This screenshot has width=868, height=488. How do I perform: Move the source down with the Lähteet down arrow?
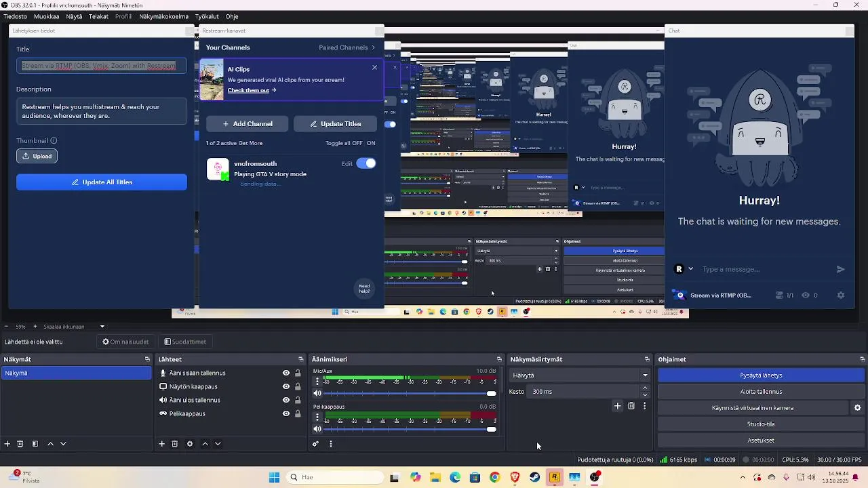pyautogui.click(x=218, y=444)
